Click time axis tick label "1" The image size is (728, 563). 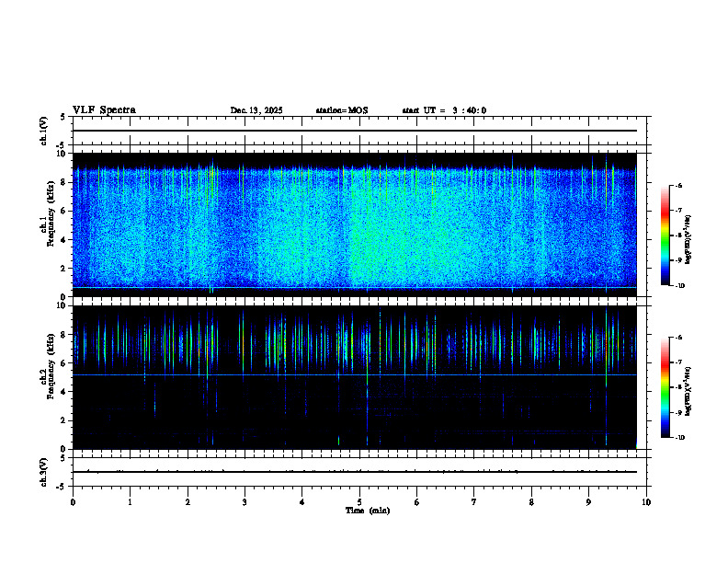pyautogui.click(x=130, y=502)
